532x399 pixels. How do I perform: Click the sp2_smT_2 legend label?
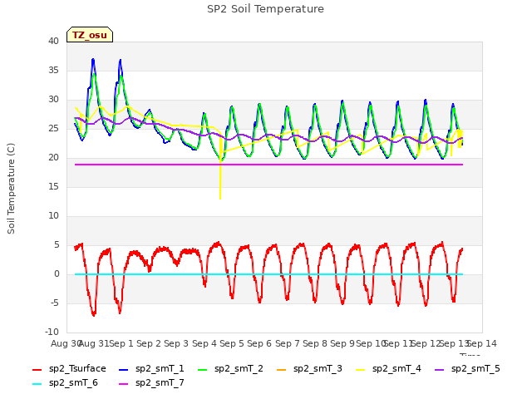pyautogui.click(x=239, y=368)
